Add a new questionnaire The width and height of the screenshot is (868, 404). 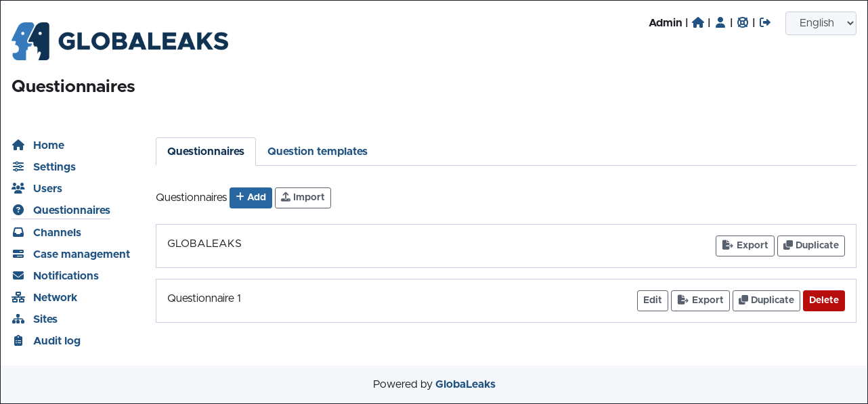251,198
